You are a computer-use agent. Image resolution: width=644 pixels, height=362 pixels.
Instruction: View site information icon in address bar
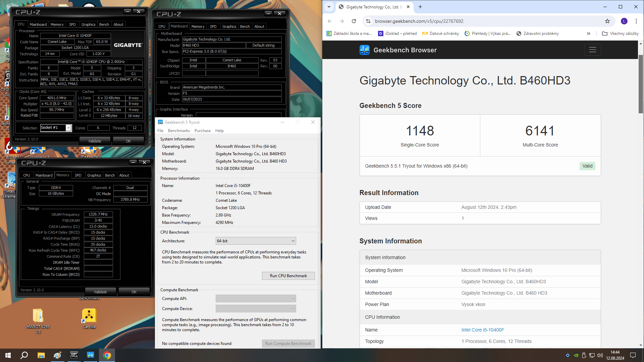pyautogui.click(x=368, y=21)
